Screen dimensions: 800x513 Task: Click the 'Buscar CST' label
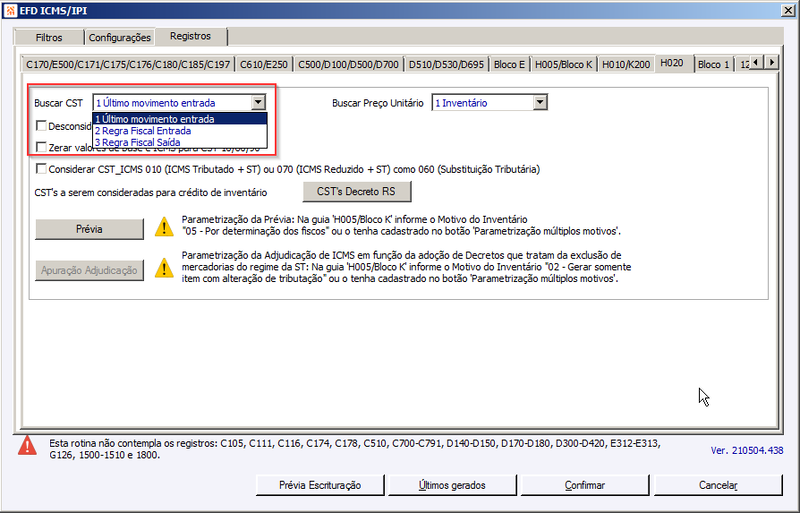(x=58, y=103)
